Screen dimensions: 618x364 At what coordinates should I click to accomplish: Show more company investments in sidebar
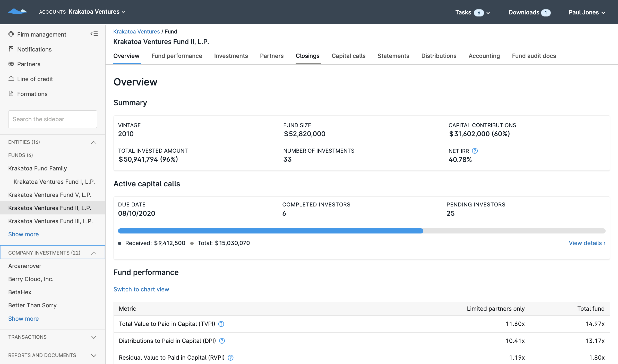point(23,319)
